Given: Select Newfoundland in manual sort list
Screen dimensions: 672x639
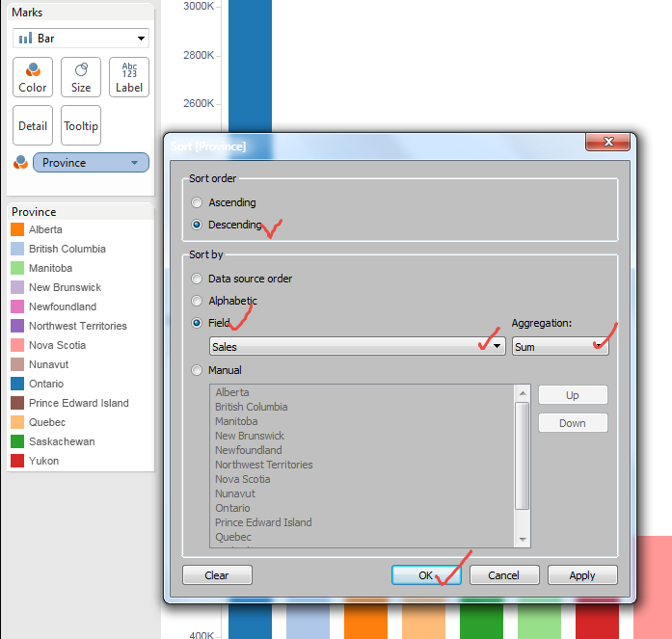Looking at the screenshot, I should tap(249, 450).
